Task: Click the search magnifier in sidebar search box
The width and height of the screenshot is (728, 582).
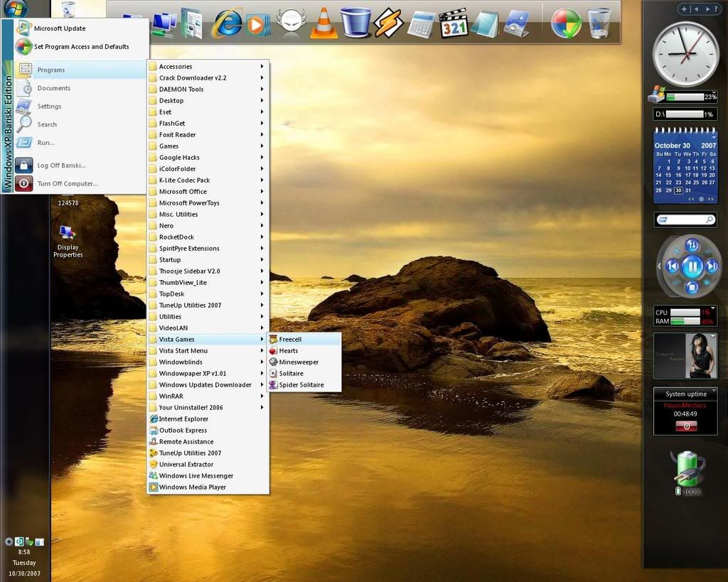Action: pyautogui.click(x=710, y=220)
